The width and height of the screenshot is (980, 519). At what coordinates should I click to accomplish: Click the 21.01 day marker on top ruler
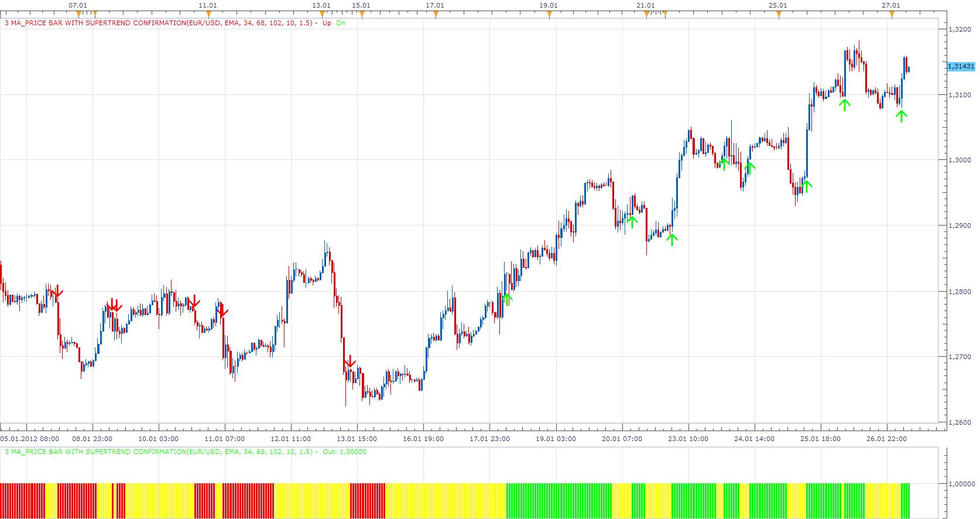[646, 5]
